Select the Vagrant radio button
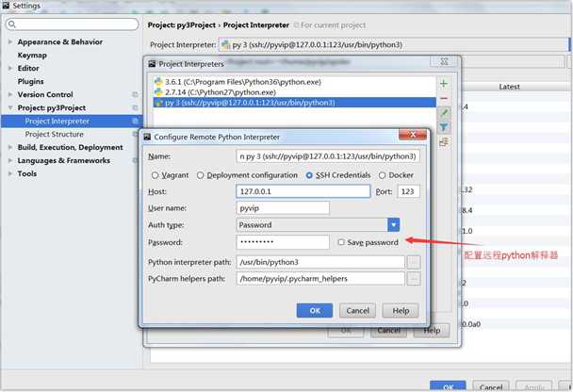This screenshot has width=573, height=392. pos(155,175)
